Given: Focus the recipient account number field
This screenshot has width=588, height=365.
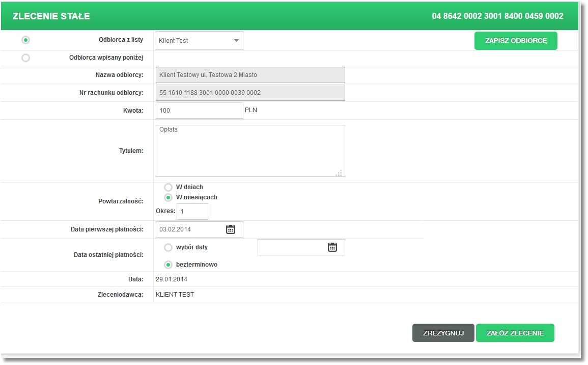Looking at the screenshot, I should [250, 93].
